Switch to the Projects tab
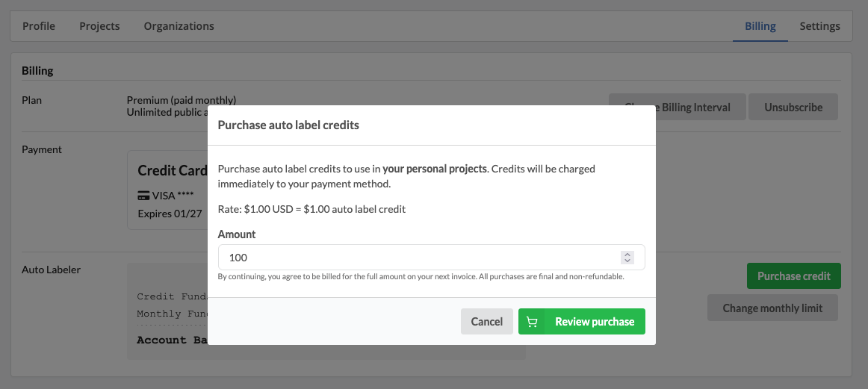 tap(99, 26)
